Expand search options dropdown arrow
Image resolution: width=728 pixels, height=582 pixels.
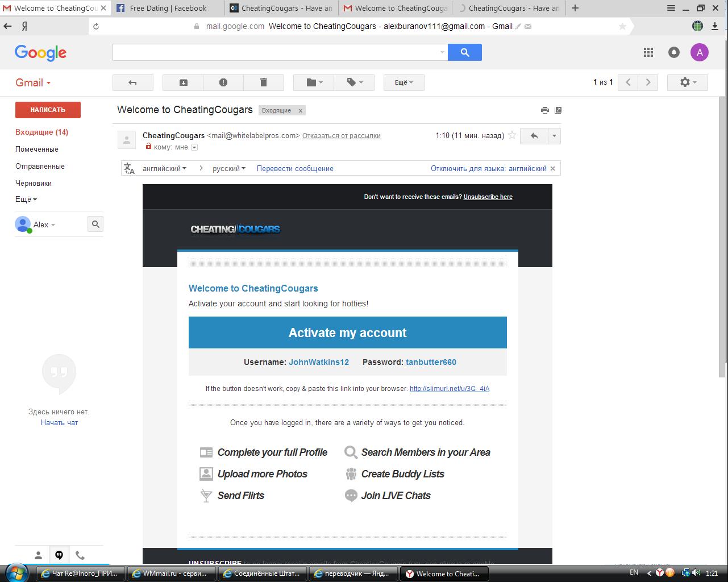pos(442,52)
